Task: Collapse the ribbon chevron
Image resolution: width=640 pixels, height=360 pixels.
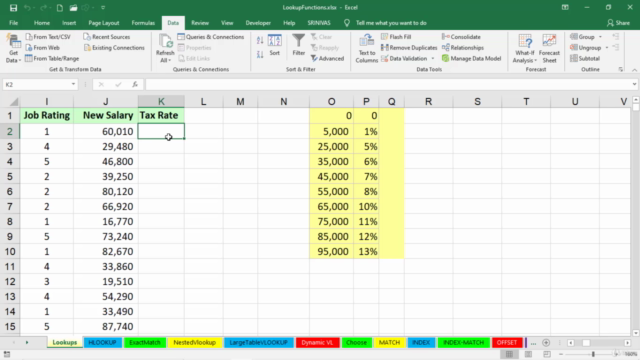Action: coord(634,70)
